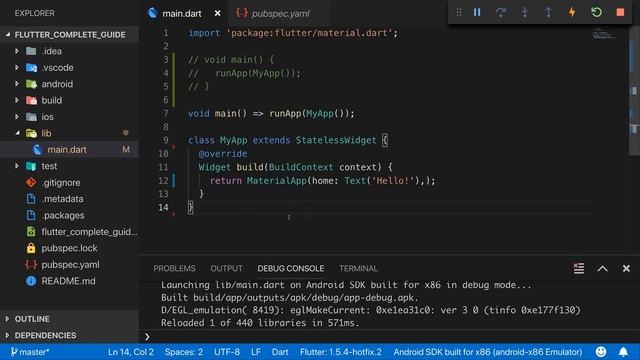This screenshot has width=640, height=360.
Task: Close the main.dart editor tab
Action: click(x=218, y=13)
